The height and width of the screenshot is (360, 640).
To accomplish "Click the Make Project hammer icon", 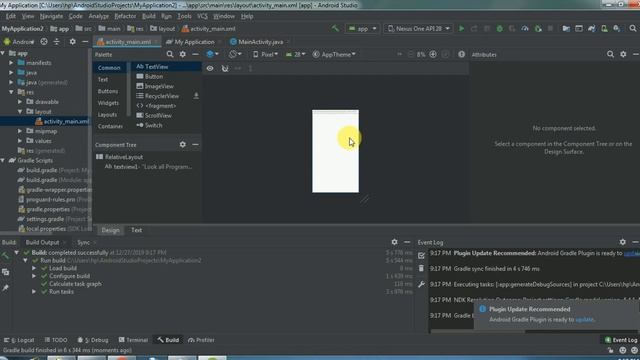I will pos(335,29).
